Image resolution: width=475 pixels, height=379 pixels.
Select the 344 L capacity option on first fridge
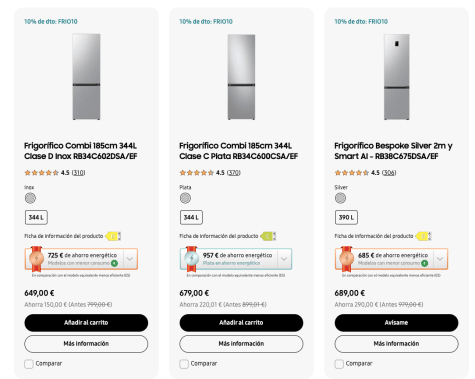click(36, 218)
